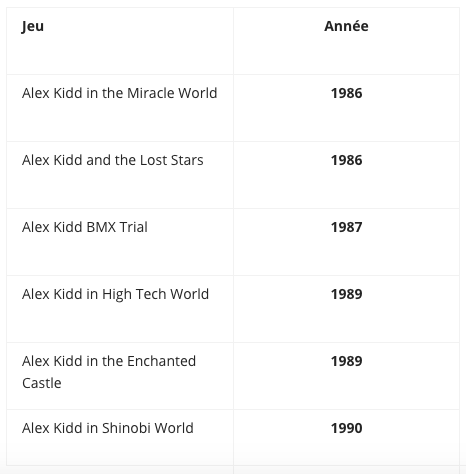Click the Jeu column header
The height and width of the screenshot is (474, 466).
tap(33, 26)
